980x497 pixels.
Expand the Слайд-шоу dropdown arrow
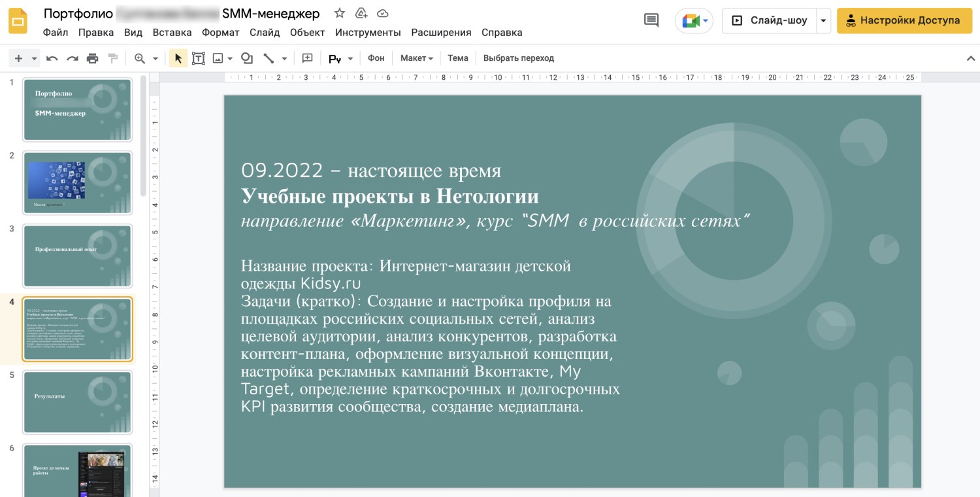pyautogui.click(x=824, y=20)
